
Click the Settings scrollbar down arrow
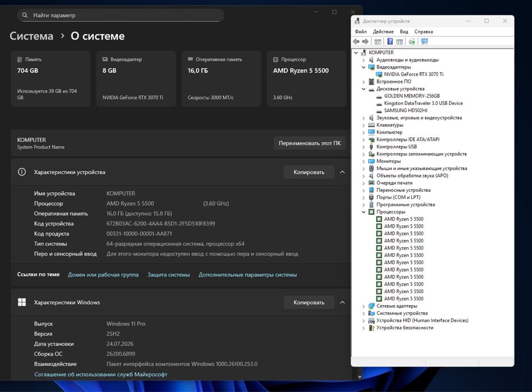360,377
